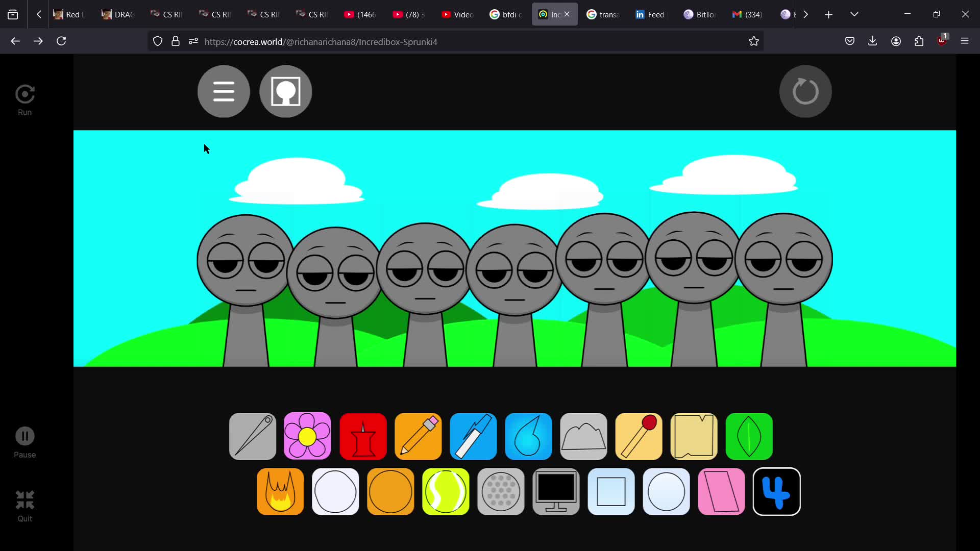Switch to the bfdi Google tab
This screenshot has height=551, width=980.
pos(506,14)
